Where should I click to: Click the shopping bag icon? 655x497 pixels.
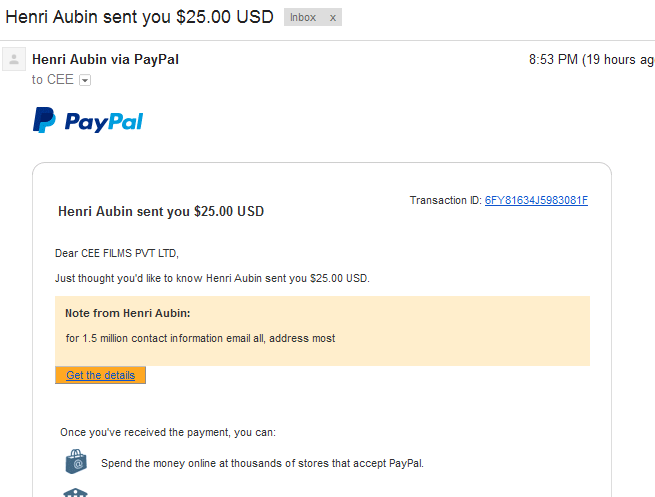(x=76, y=462)
